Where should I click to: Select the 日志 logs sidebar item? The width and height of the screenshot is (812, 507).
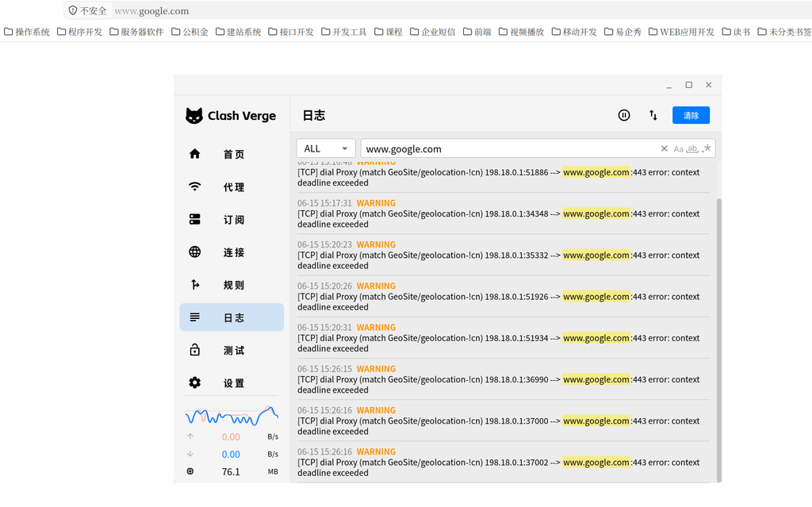[232, 317]
